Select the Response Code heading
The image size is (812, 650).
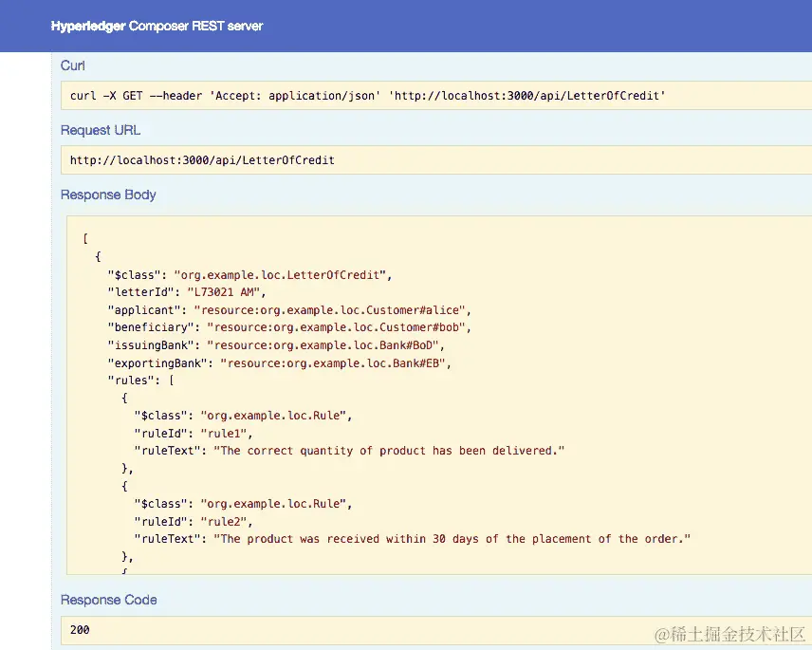click(109, 600)
